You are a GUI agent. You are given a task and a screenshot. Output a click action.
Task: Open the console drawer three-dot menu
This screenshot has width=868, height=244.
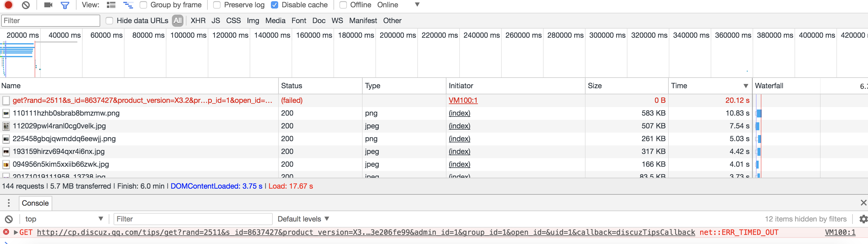[9, 203]
